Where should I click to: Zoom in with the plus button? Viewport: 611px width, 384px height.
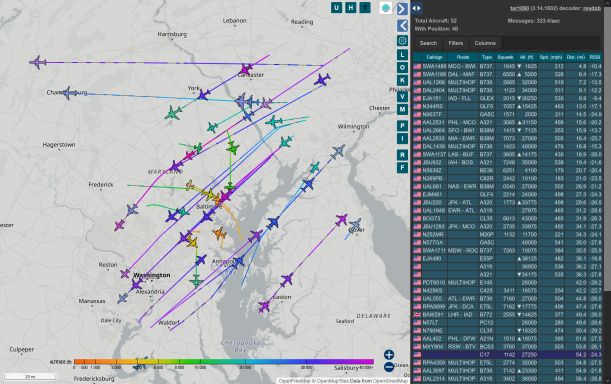(x=389, y=354)
